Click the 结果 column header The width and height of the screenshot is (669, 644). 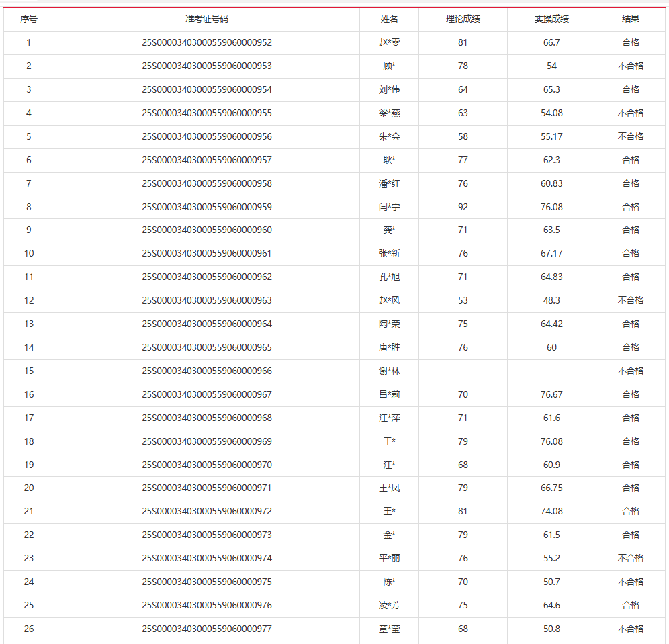pyautogui.click(x=631, y=19)
